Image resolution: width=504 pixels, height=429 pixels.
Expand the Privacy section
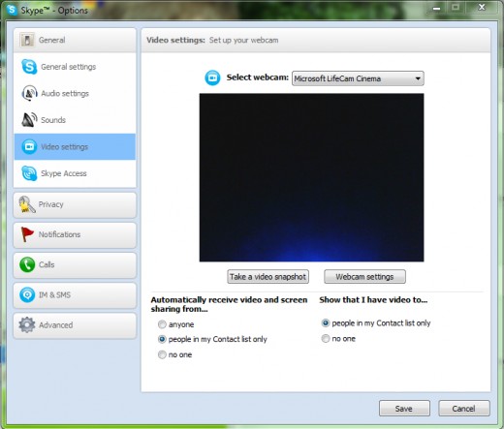coord(75,205)
